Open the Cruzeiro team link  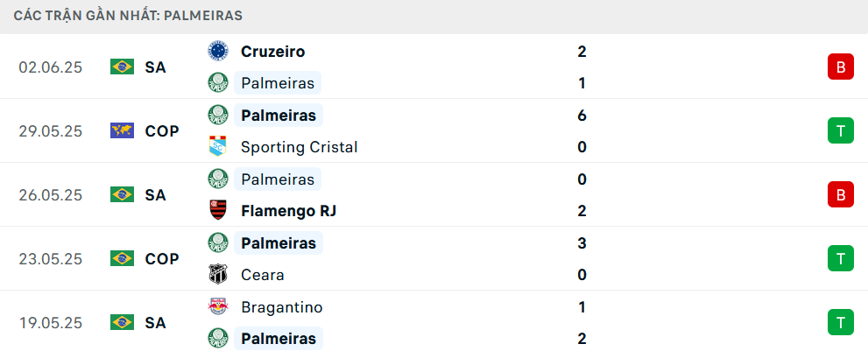click(x=272, y=52)
